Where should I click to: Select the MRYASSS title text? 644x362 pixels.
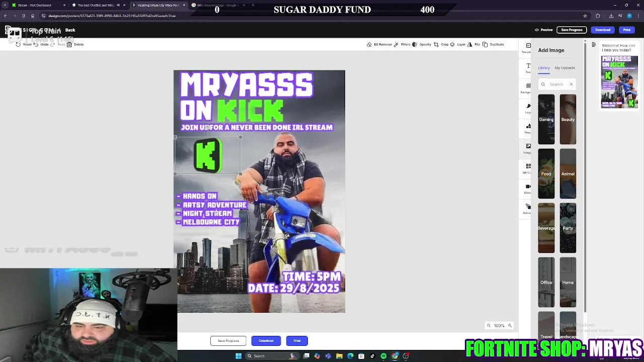click(247, 85)
